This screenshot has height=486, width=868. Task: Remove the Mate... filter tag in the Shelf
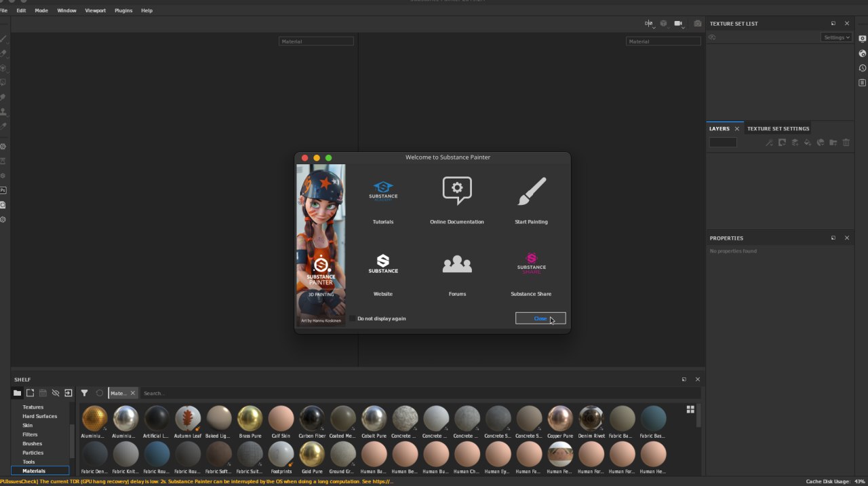[133, 393]
